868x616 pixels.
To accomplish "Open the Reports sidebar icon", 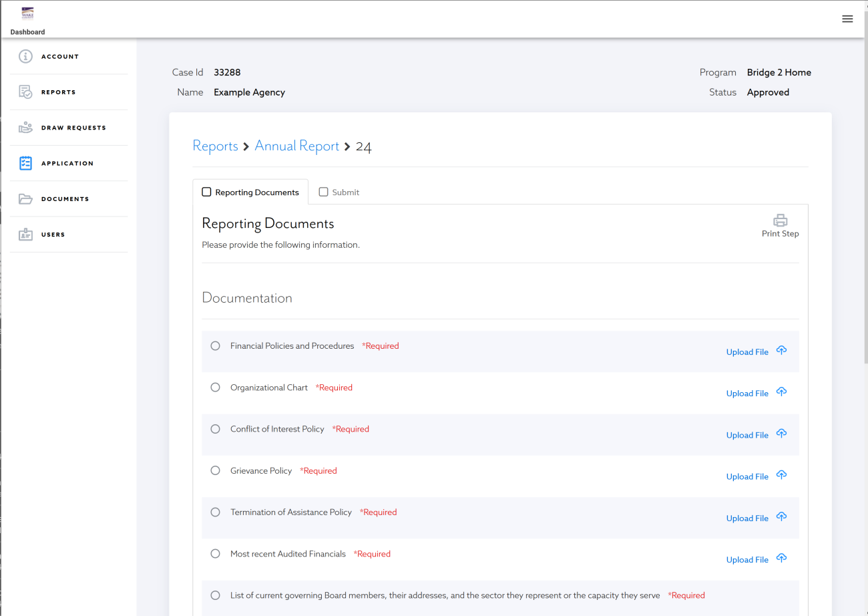I will coord(25,92).
